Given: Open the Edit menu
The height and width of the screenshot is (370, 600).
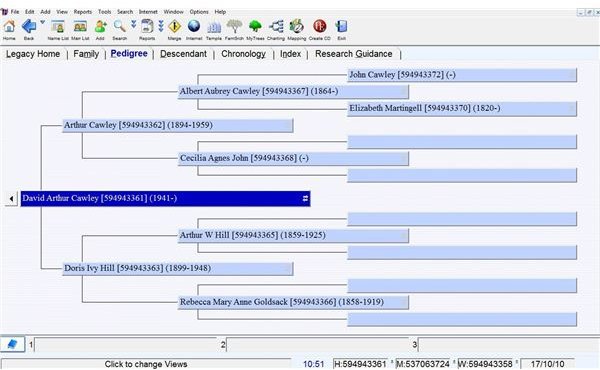Looking at the screenshot, I should [29, 12].
